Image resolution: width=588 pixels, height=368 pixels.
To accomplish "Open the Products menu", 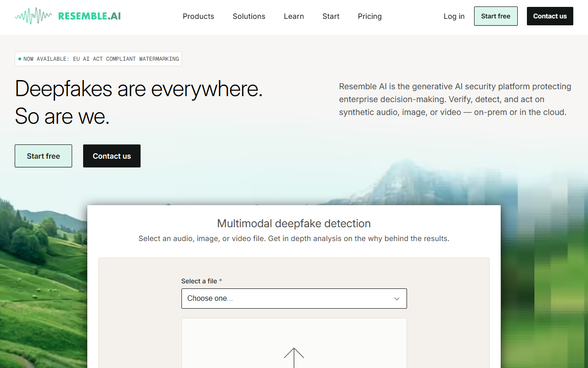I will (x=198, y=16).
